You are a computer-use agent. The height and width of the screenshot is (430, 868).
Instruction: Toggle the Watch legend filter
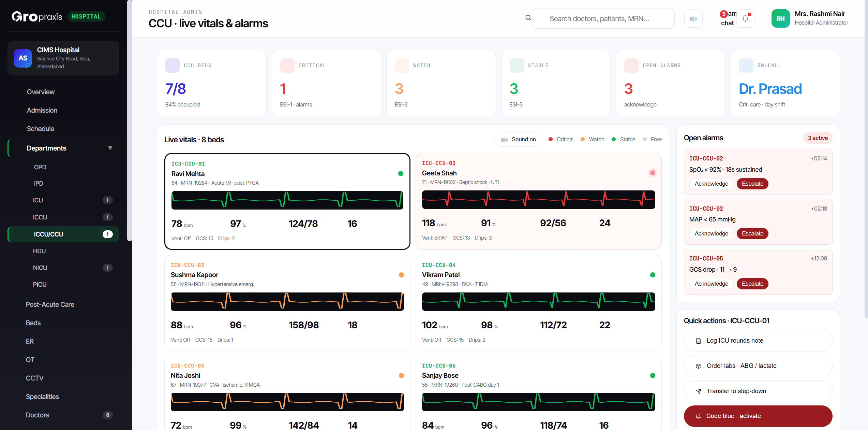(593, 139)
